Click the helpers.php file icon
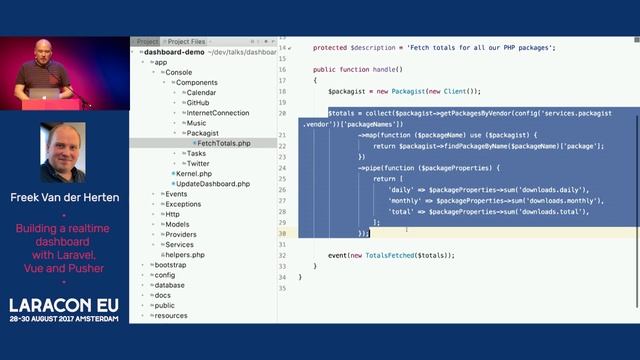 click(162, 255)
